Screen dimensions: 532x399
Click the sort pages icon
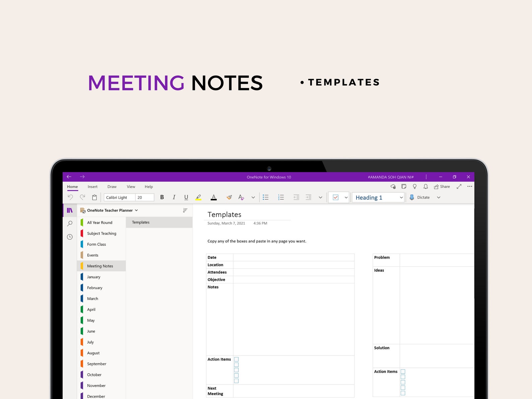[x=185, y=210]
